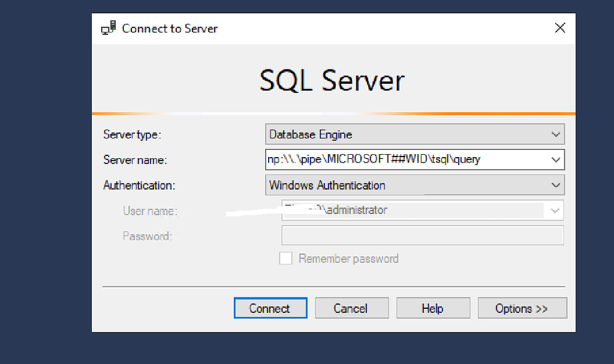The image size is (614, 364).
Task: Close the Connect to Server dialog
Action: [560, 28]
